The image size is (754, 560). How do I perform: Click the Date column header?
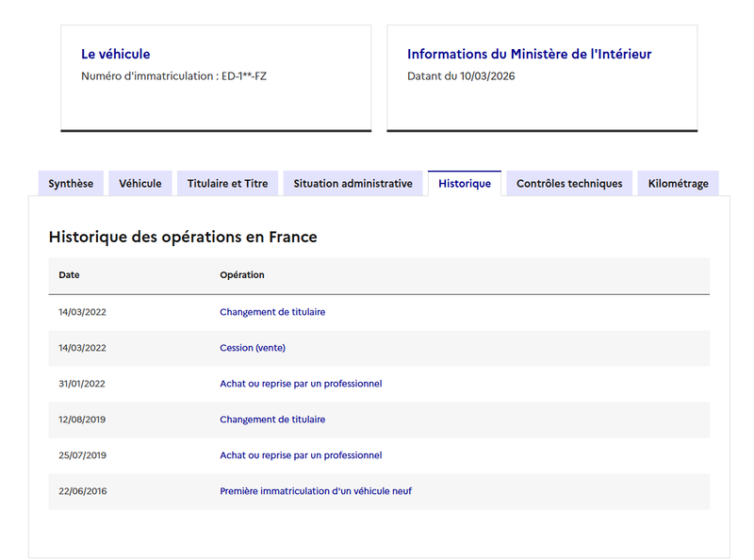coord(69,274)
